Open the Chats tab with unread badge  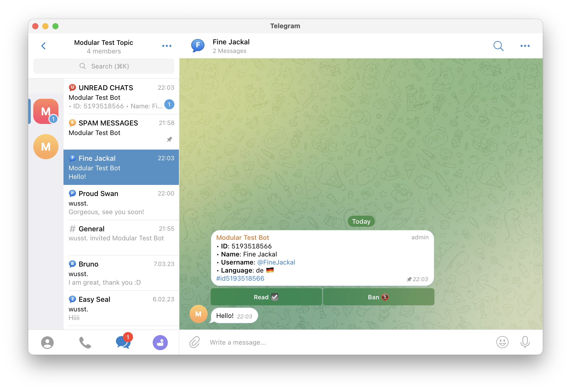point(123,343)
